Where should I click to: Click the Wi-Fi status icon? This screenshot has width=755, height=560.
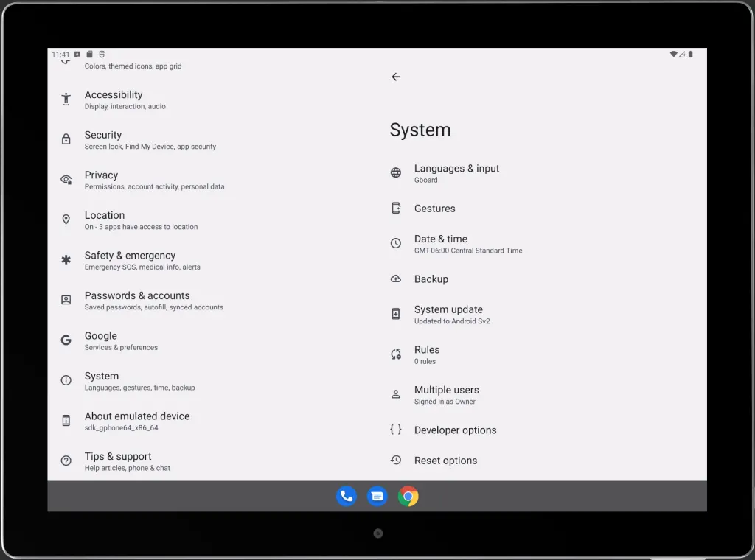674,55
